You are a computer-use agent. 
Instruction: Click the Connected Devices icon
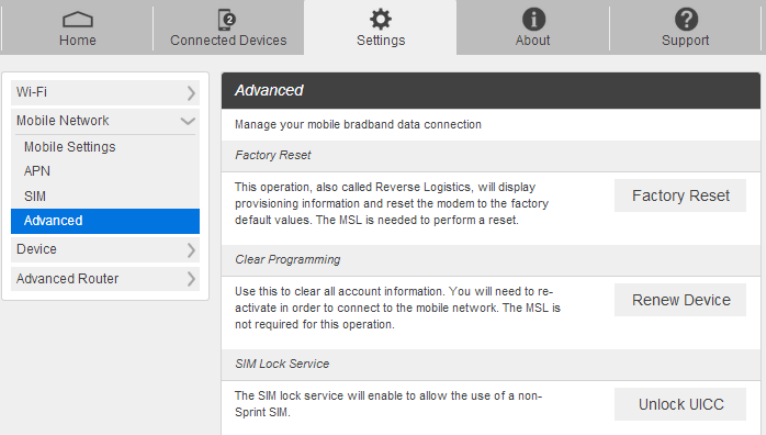tap(228, 19)
